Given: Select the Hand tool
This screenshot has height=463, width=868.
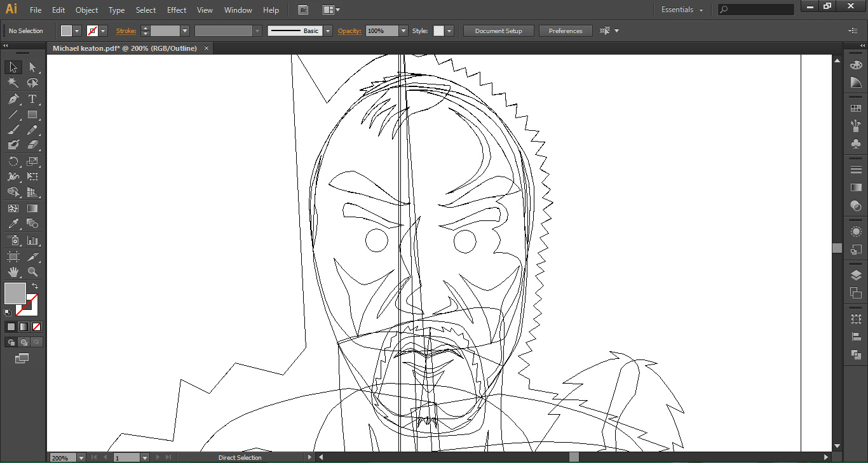Looking at the screenshot, I should 13,272.
